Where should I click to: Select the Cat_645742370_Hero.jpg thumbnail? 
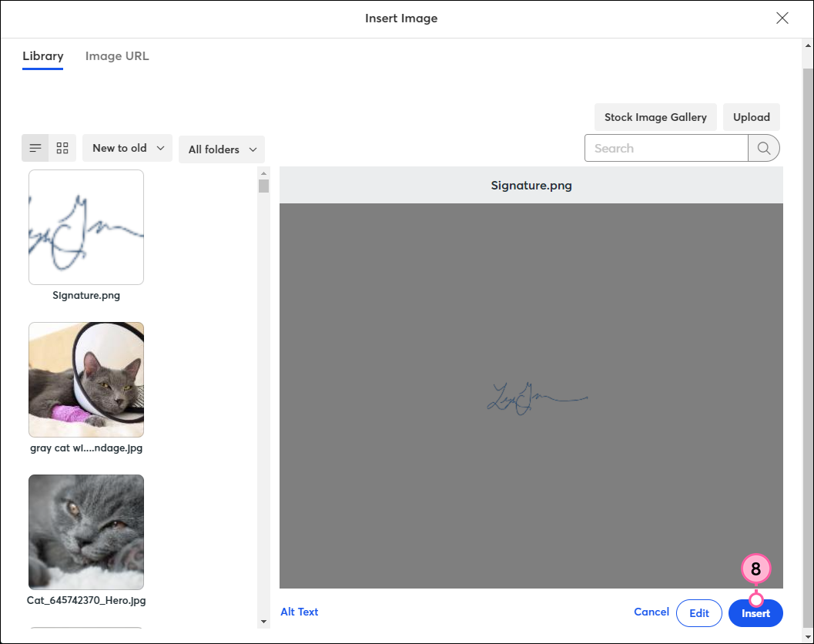point(86,532)
